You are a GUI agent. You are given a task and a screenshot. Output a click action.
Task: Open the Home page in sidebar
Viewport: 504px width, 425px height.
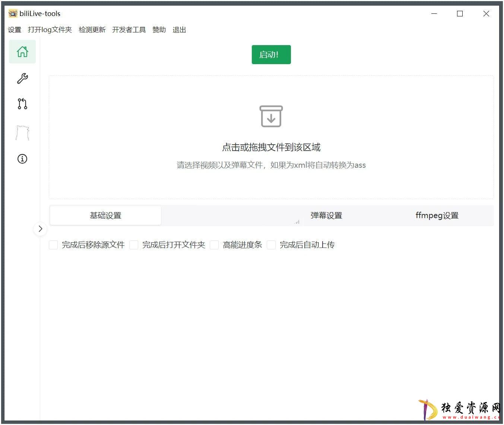coord(22,52)
